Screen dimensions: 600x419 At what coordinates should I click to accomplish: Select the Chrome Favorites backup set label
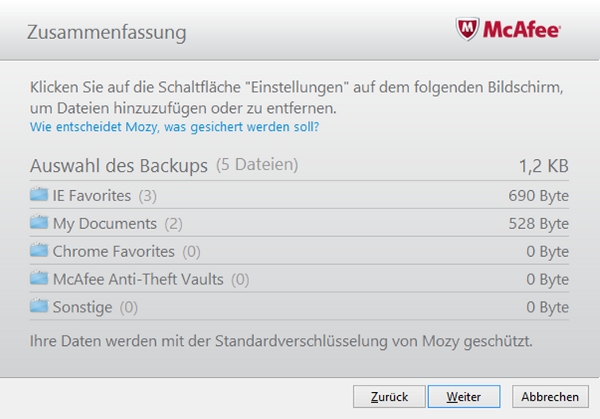point(114,251)
